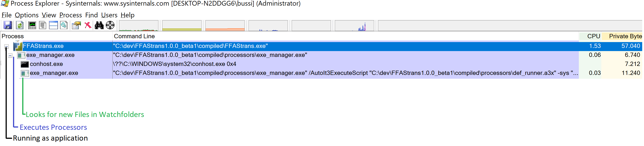The height and width of the screenshot is (146, 644).
Task: Click the process tree view toolbar icon
Action: pos(43,25)
